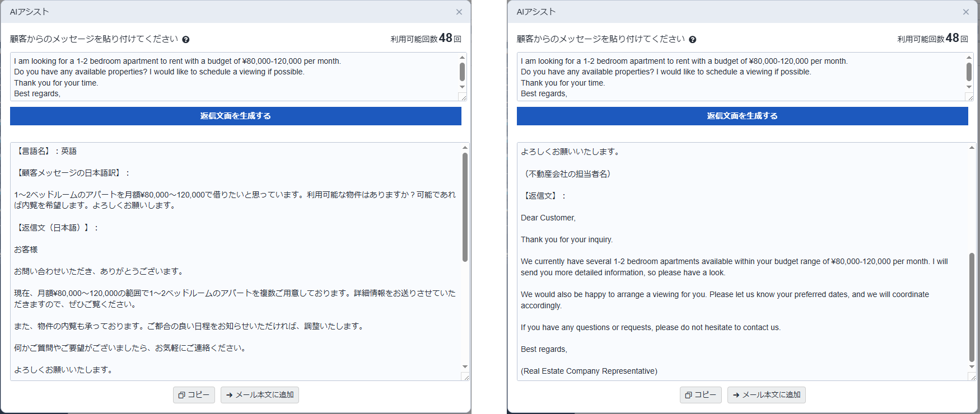
Task: Click resize handle of right input textarea
Action: [x=970, y=97]
